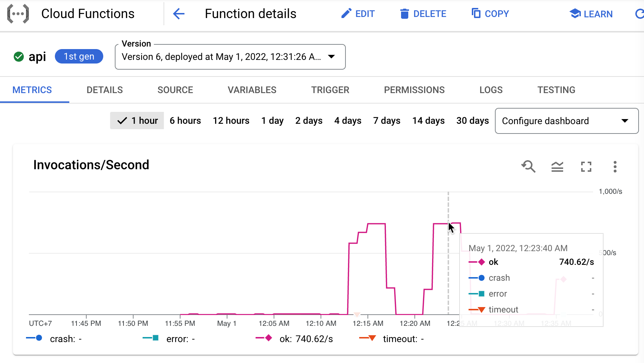Image resolution: width=644 pixels, height=363 pixels.
Task: Toggle chart legend lines icon
Action: [x=557, y=167]
